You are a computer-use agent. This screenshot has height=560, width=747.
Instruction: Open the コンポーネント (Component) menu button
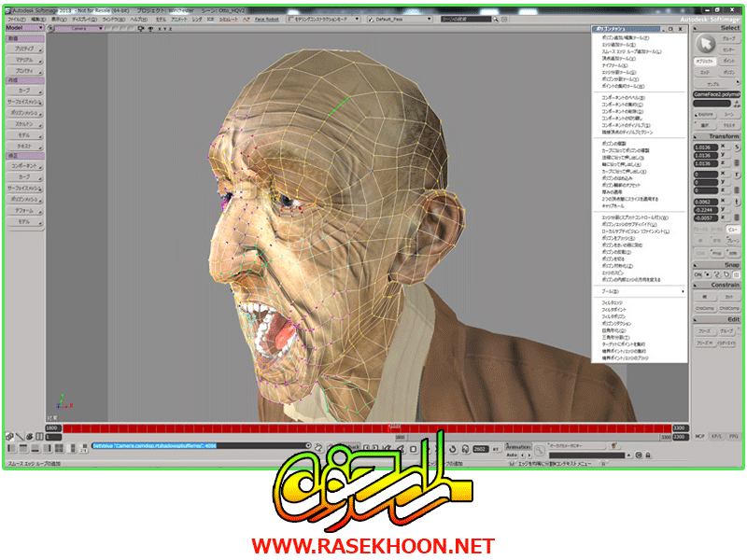[x=25, y=166]
